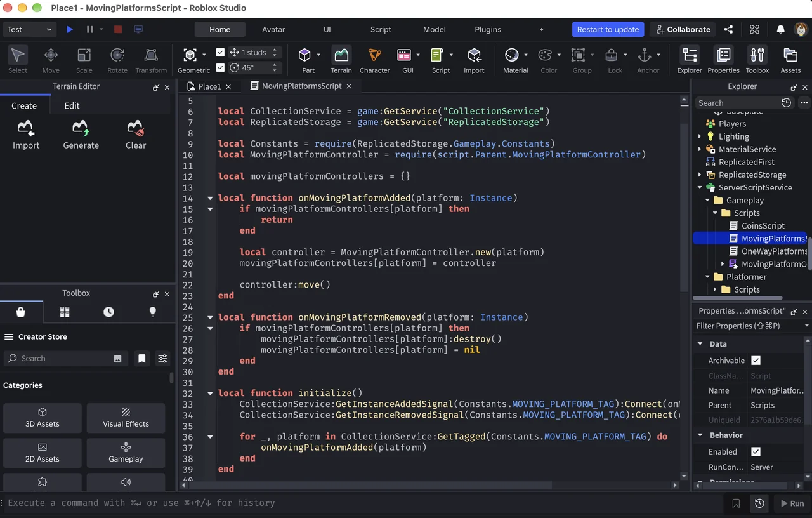Viewport: 812px width, 518px height.
Task: Select the Rotate tool
Action: [117, 60]
